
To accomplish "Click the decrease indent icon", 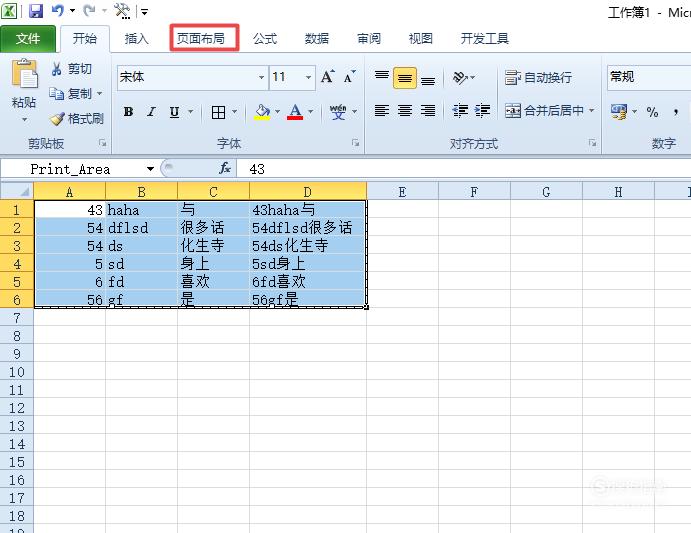I will (x=460, y=110).
